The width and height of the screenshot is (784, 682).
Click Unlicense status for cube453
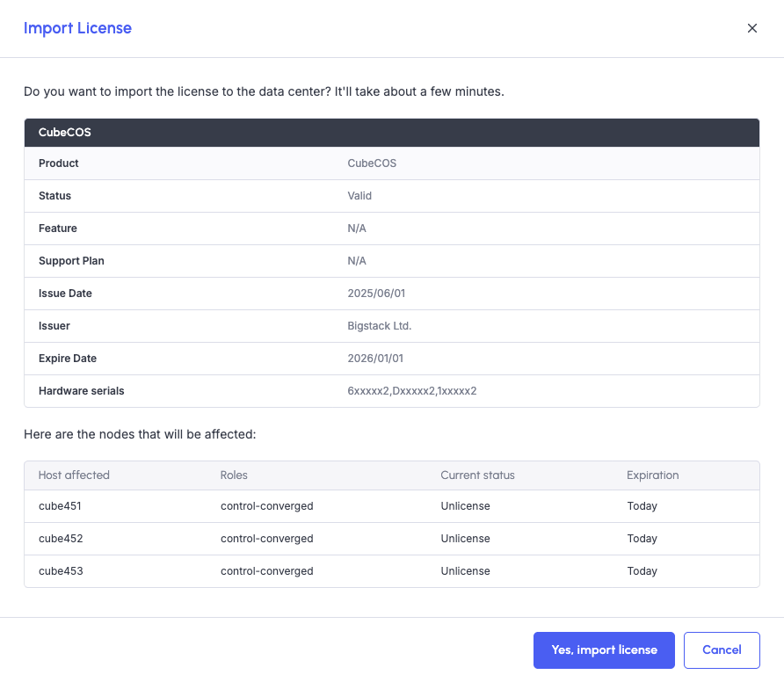(x=466, y=571)
